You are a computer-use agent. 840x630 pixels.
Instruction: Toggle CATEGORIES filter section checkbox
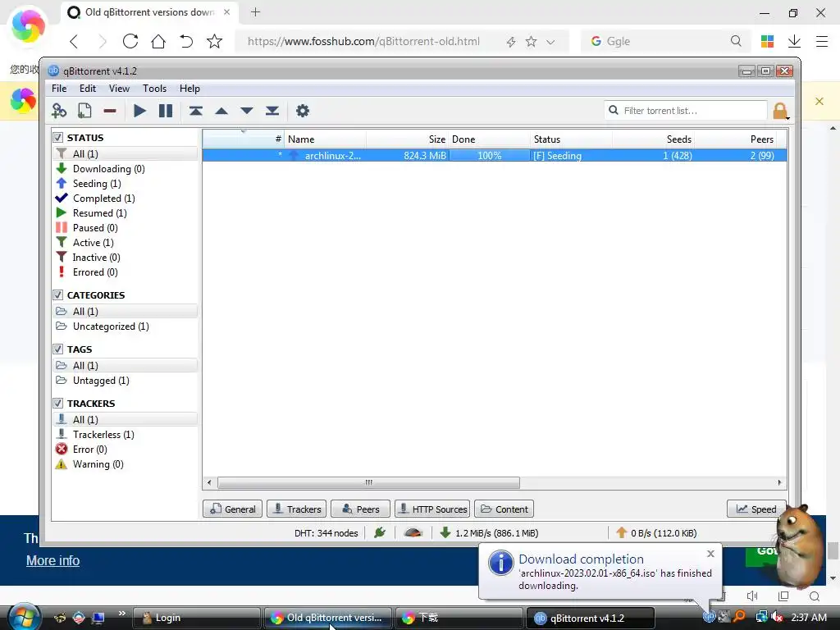[x=58, y=295]
